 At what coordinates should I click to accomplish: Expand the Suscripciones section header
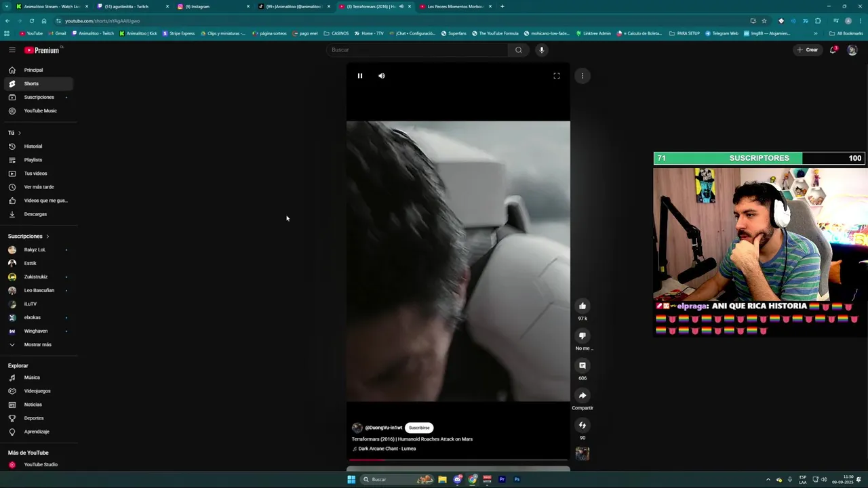[28, 236]
